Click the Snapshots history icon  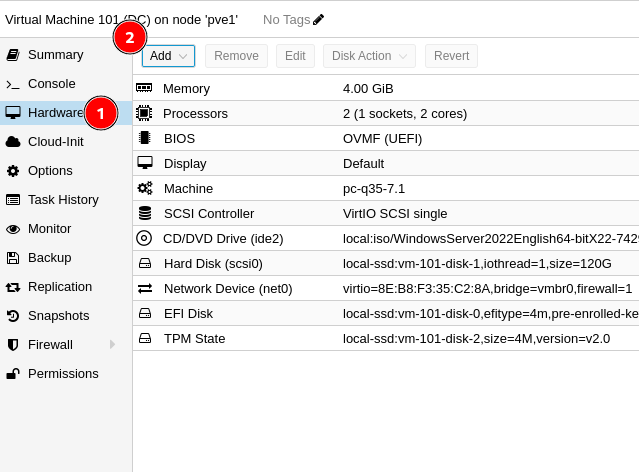tap(13, 316)
